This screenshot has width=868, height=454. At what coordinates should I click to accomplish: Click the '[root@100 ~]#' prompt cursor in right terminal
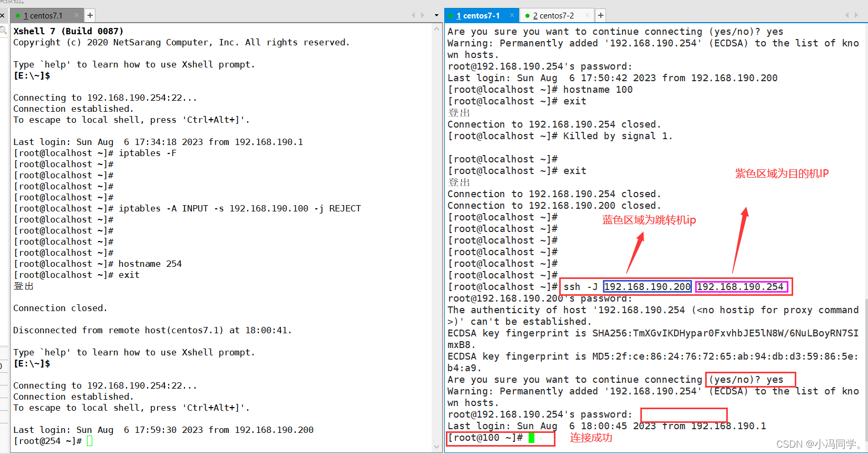click(x=531, y=438)
